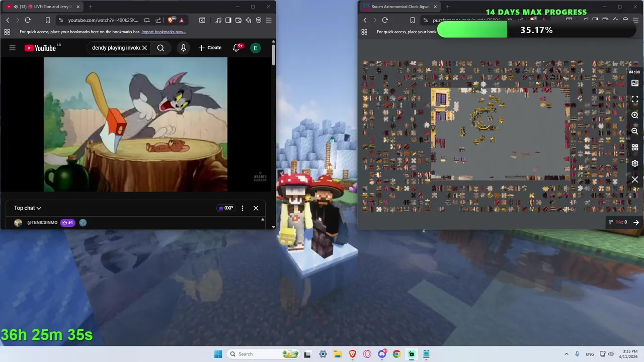Image resolution: width=644 pixels, height=362 pixels.
Task: Open File Explorer from taskbar
Action: pos(338,354)
